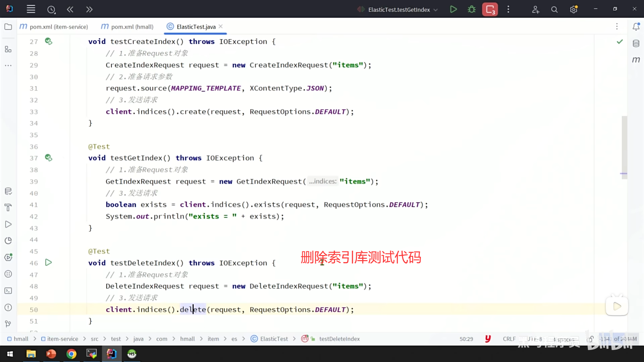Open the Maven tool window

pyautogui.click(x=636, y=60)
